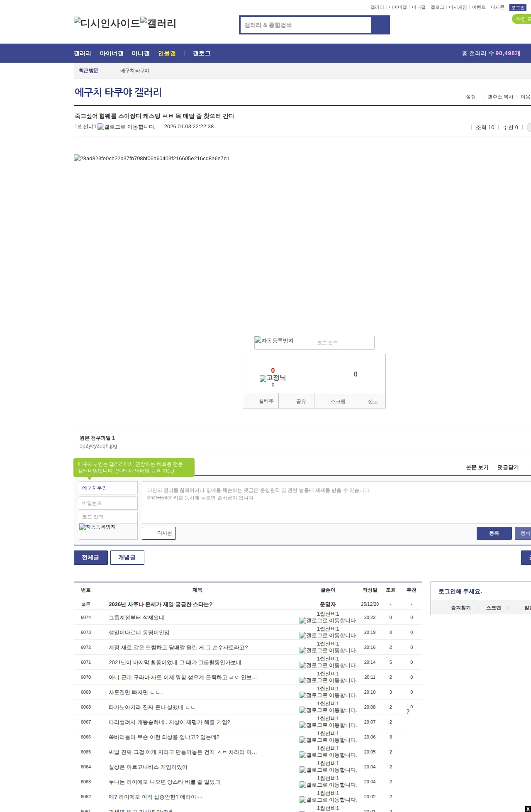Copy the gallery address with 갤주소 복사
Screen dimensions: 531x812
(x=500, y=97)
